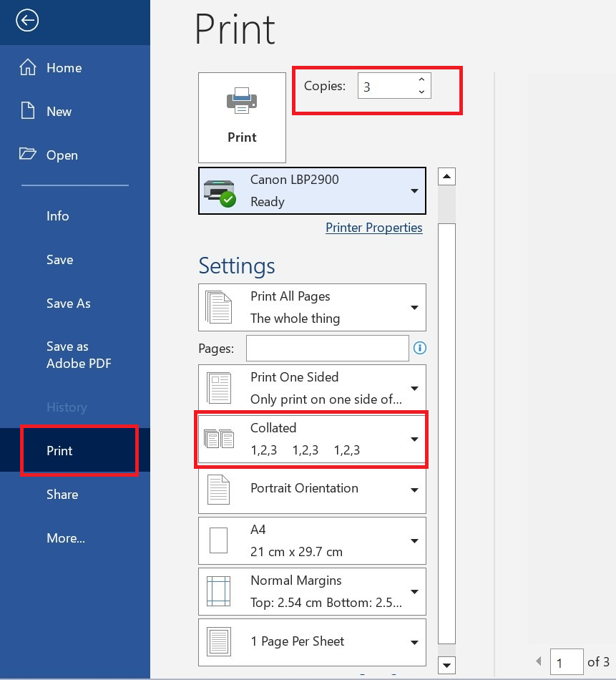Expand the Normal Margins dropdown
Image resolution: width=616 pixels, height=680 pixels.
point(414,591)
